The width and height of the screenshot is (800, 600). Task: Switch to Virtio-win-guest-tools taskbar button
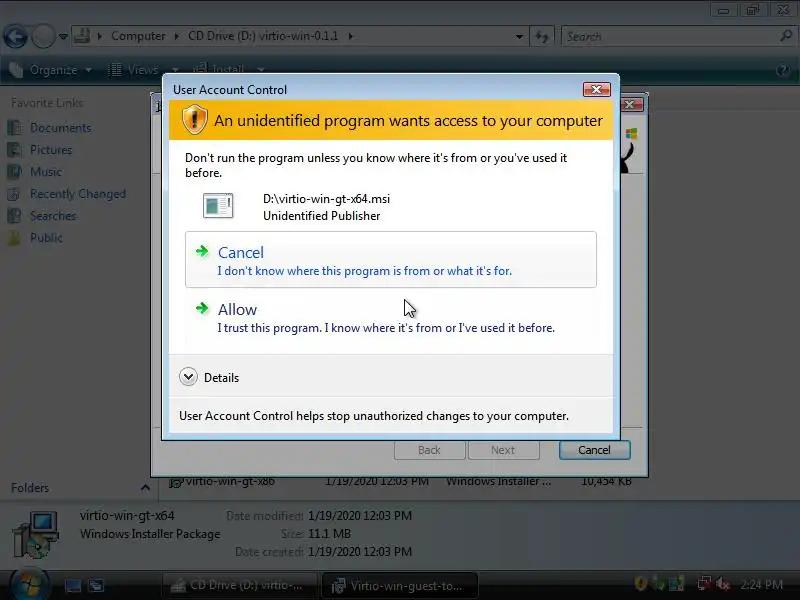(401, 585)
